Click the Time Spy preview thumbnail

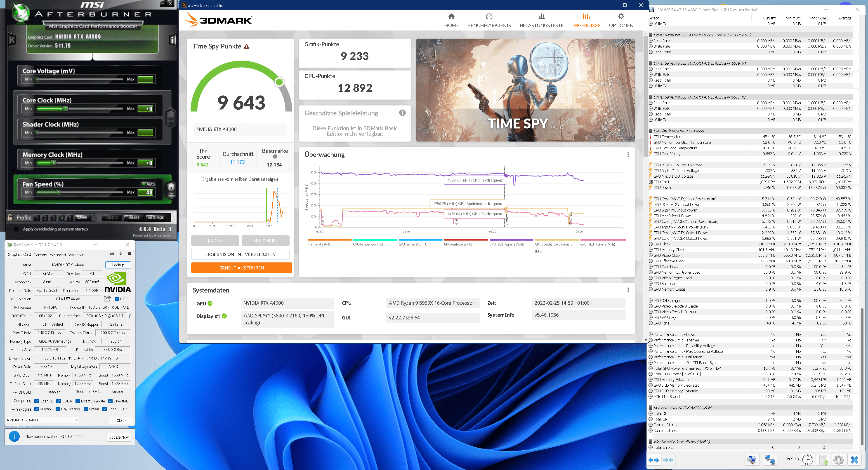click(x=525, y=90)
